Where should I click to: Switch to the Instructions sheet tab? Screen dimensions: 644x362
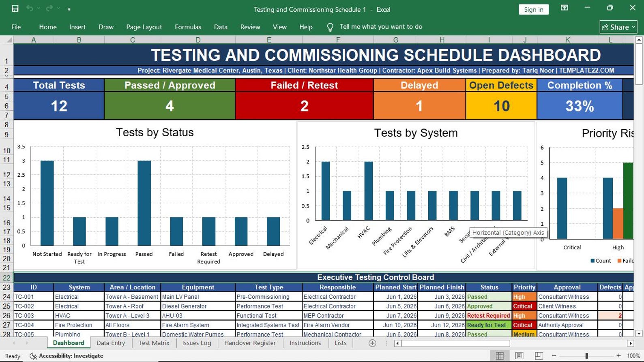click(305, 343)
